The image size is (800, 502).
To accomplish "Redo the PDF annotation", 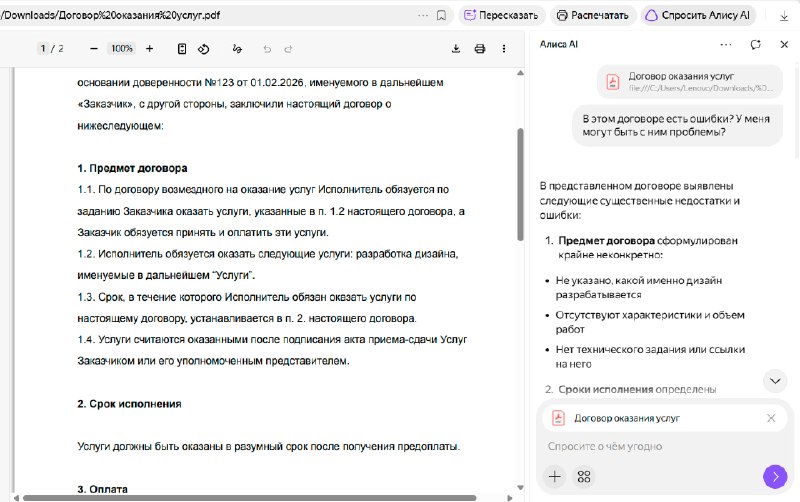I will click(x=288, y=49).
